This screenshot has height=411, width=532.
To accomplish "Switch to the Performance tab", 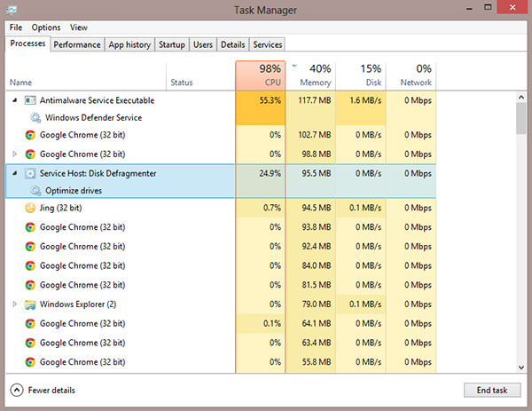I will coord(77,44).
